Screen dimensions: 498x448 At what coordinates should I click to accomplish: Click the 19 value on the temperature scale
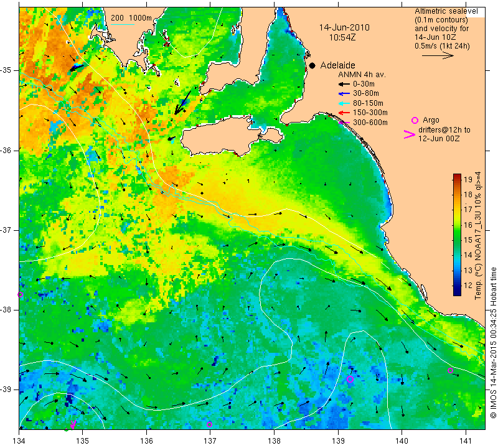468,179
